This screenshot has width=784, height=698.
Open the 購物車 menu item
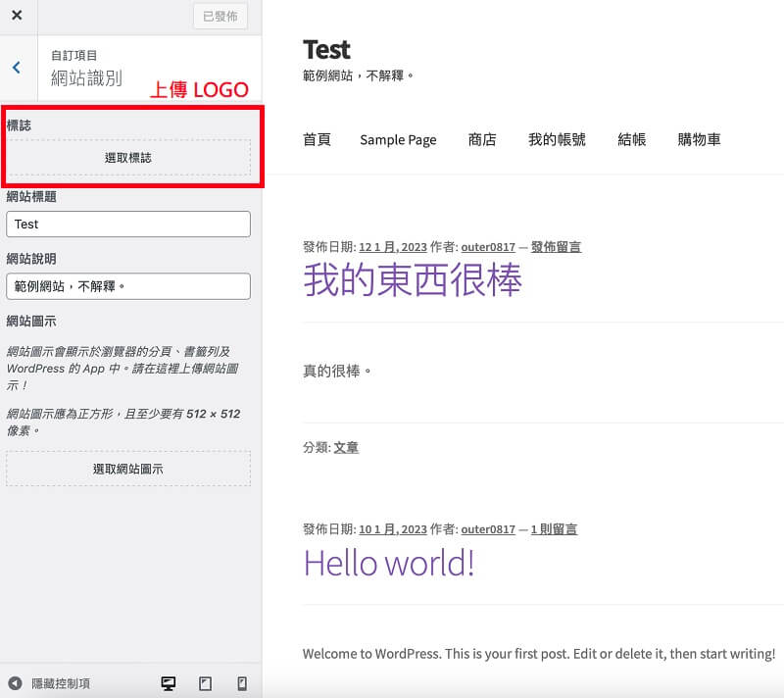tap(699, 139)
